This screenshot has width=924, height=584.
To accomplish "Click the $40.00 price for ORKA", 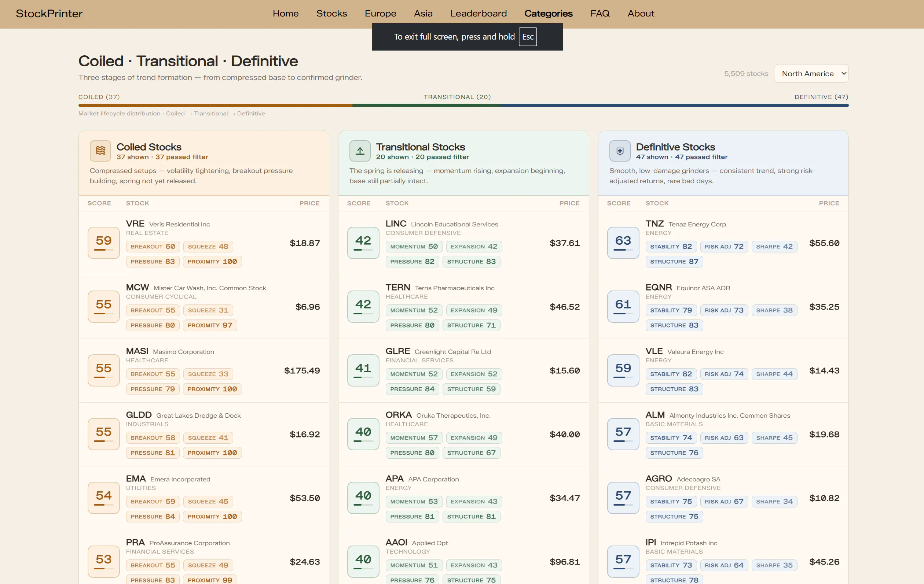I will pyautogui.click(x=564, y=434).
